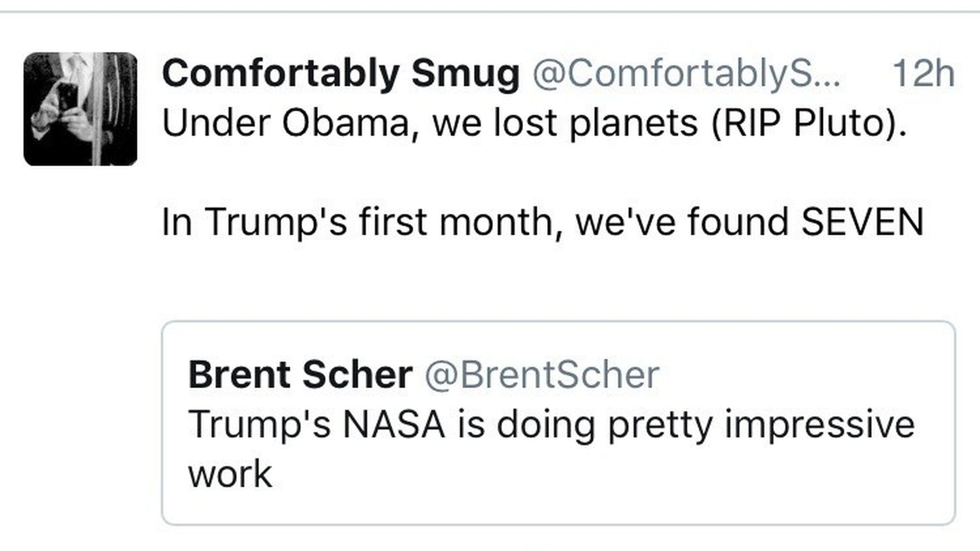Click the word SEVEN
The width and height of the screenshot is (980, 551).
863,222
